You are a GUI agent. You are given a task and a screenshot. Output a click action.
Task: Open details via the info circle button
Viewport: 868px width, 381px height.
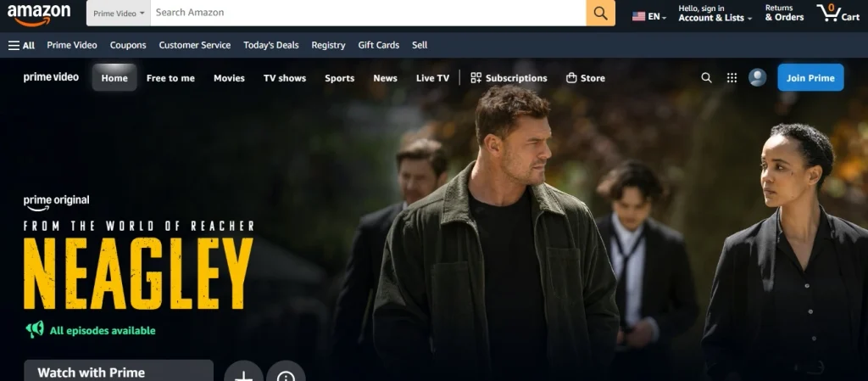[286, 371]
